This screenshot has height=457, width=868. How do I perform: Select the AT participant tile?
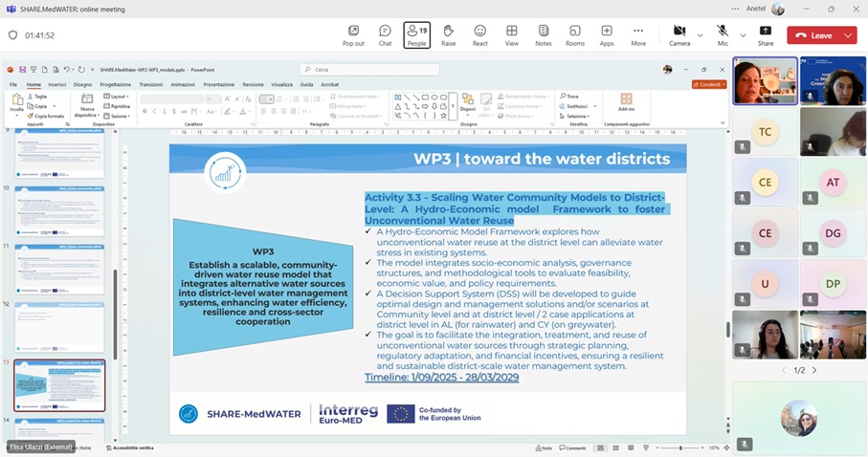tap(833, 183)
